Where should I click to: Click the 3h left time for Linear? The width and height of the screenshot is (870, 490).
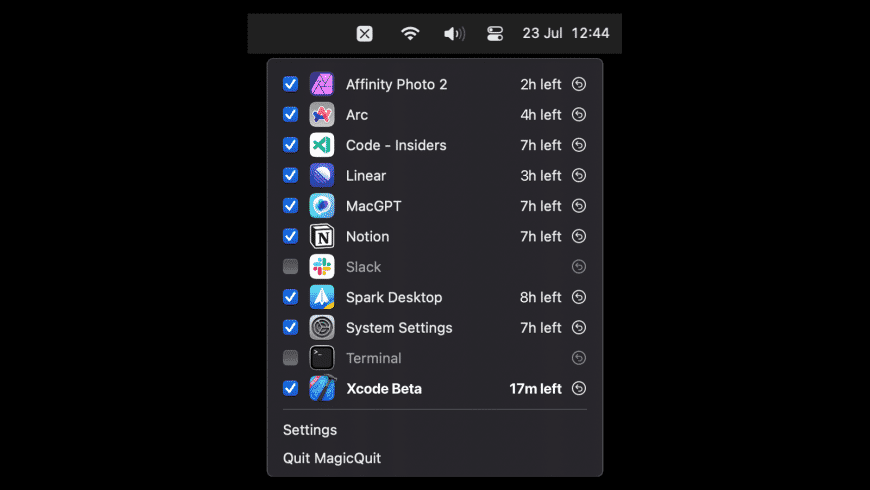[x=540, y=175]
